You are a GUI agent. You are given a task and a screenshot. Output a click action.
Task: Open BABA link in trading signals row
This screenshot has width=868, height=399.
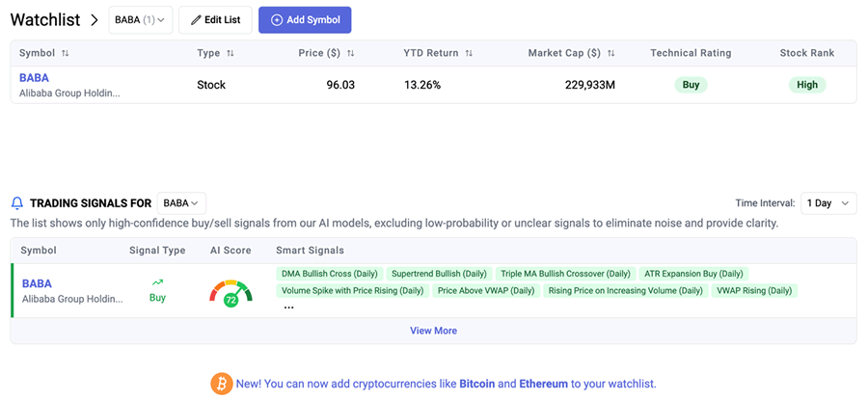coord(37,283)
